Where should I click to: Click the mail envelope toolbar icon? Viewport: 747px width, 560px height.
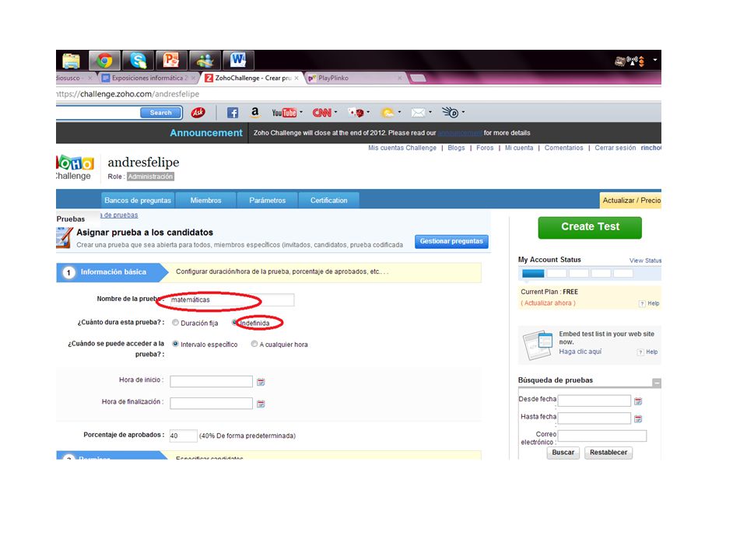click(x=418, y=113)
